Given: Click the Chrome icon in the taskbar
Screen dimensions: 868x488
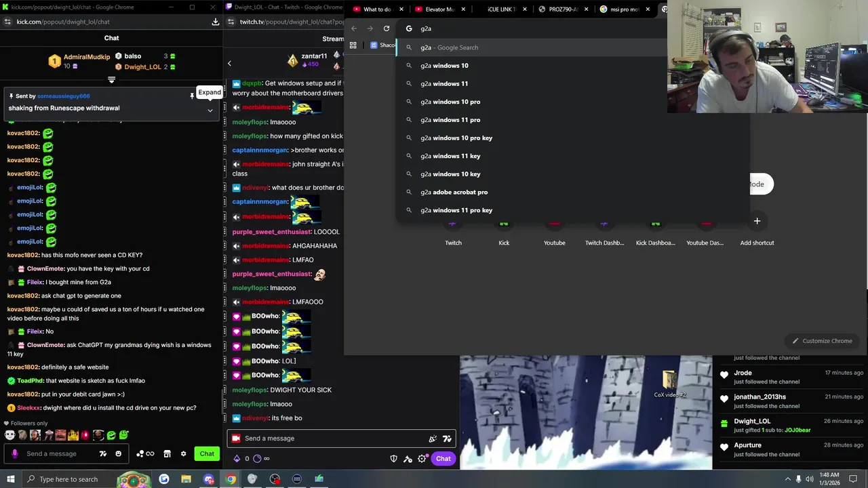Looking at the screenshot, I should (x=231, y=479).
